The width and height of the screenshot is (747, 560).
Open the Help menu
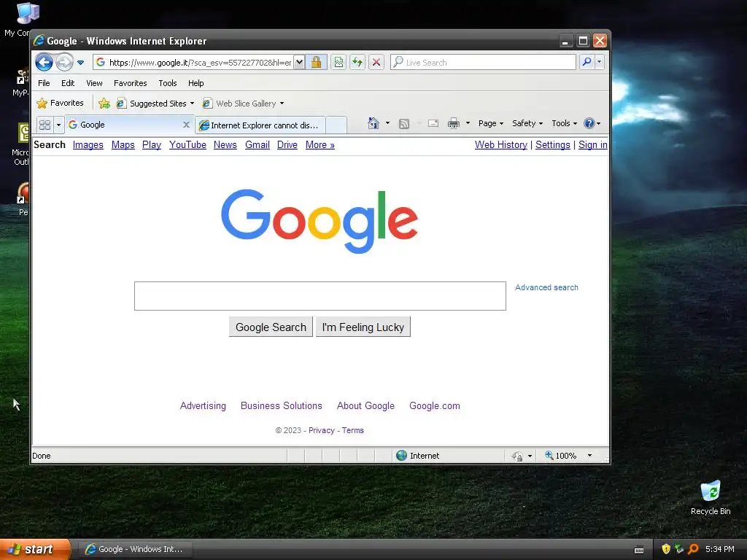196,83
